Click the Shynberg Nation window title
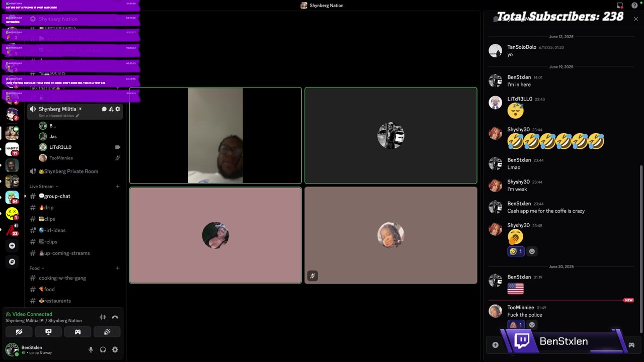Screen dimensions: 644x362 (x=327, y=6)
